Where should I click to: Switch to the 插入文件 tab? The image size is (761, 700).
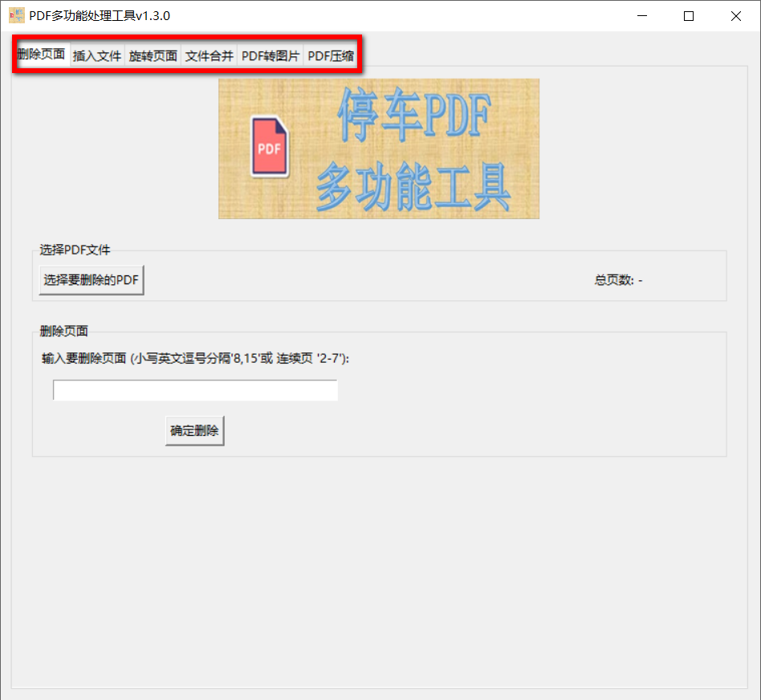pos(96,55)
